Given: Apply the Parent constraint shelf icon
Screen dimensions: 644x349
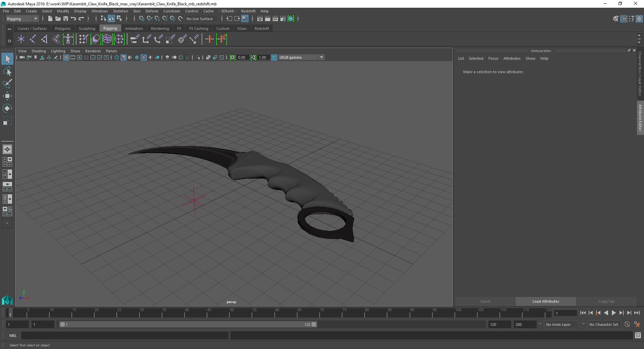Looking at the screenshot, I should pos(135,39).
